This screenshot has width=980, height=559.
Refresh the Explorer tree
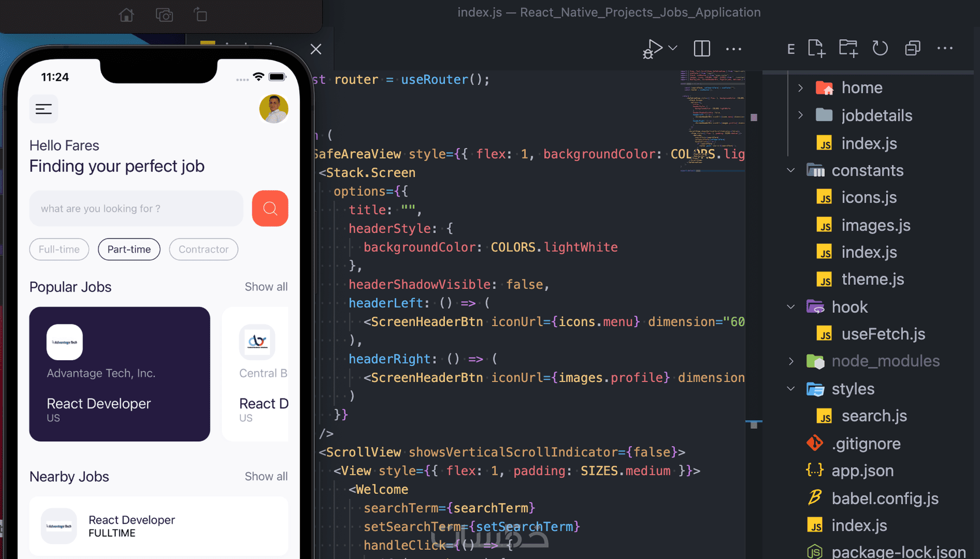click(880, 48)
